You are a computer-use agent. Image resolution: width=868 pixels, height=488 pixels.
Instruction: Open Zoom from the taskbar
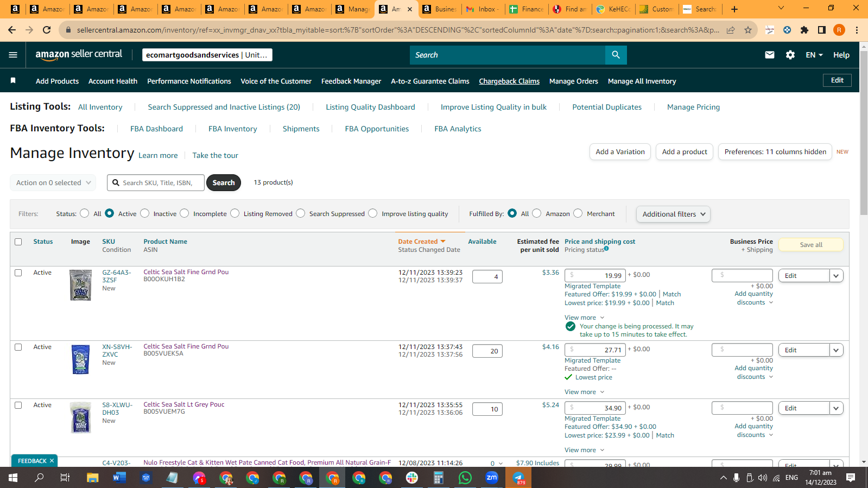coord(492,478)
